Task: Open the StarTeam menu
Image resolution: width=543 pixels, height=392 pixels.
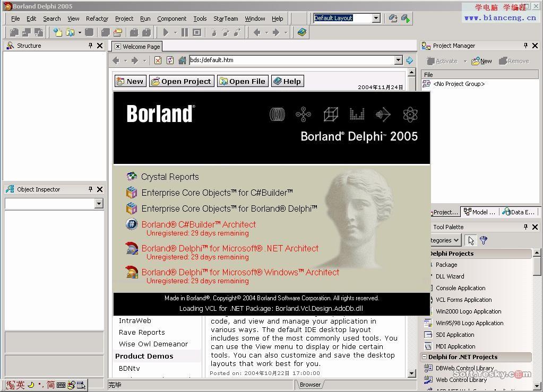Action: (226, 19)
